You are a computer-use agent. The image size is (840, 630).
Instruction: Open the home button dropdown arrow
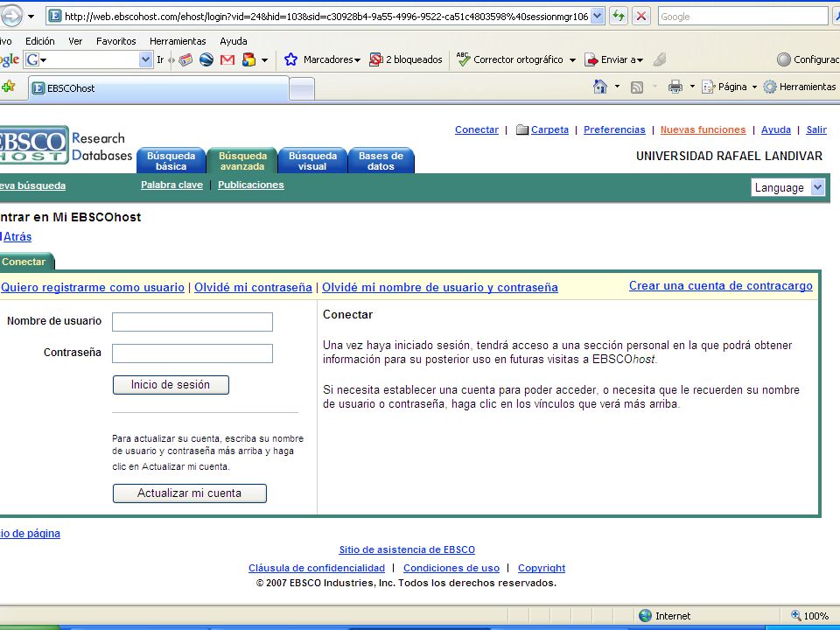coord(617,87)
